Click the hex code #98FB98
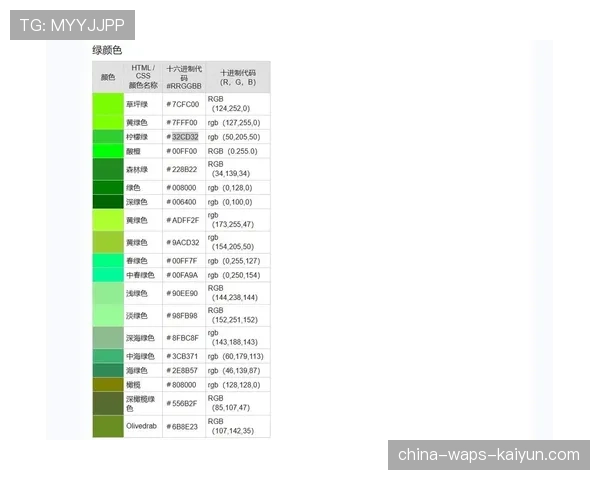The height and width of the screenshot is (480, 600). pyautogui.click(x=182, y=315)
